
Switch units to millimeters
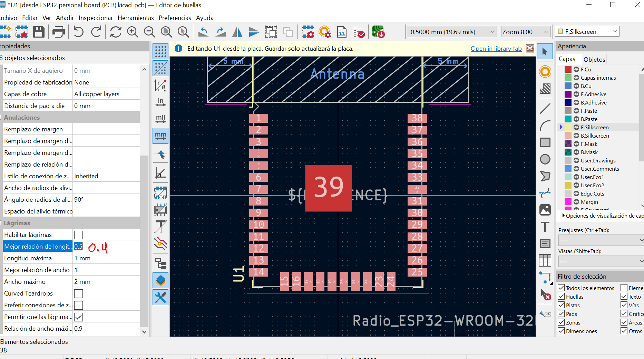pyautogui.click(x=160, y=136)
